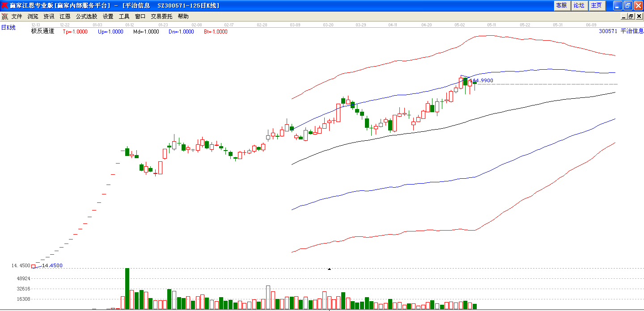644x311 pixels.
Task: Click the 12-13 date on the time axis
Action: click(36, 25)
